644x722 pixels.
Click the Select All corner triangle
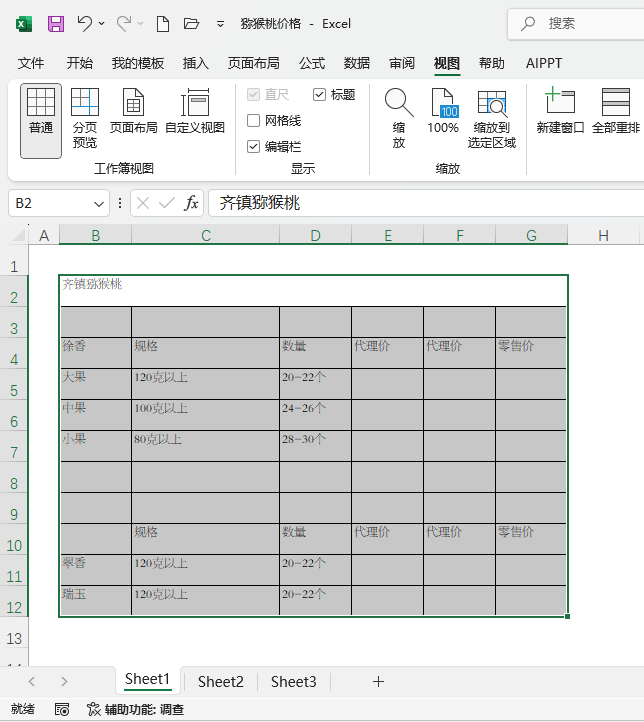coord(18,235)
